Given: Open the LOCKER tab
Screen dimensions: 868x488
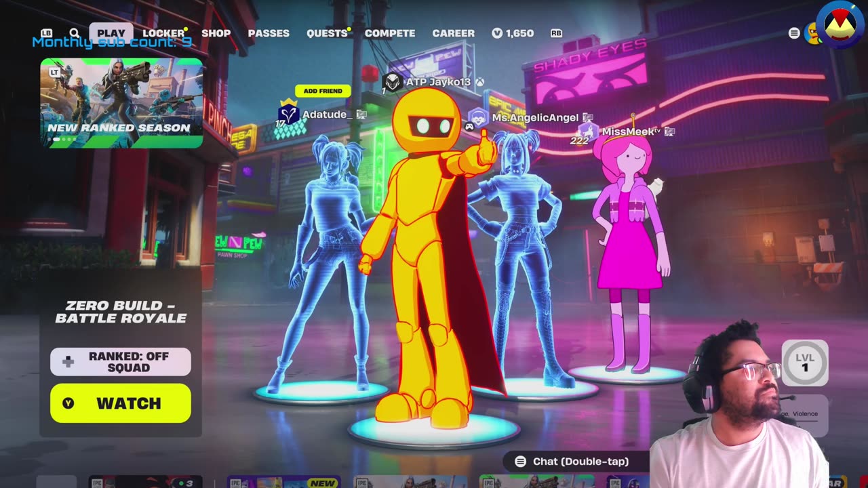Looking at the screenshot, I should [x=163, y=33].
